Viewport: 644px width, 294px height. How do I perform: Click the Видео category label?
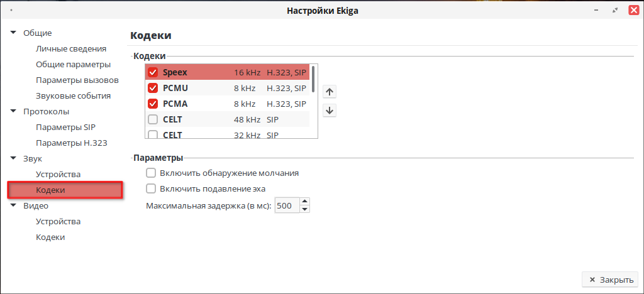tap(36, 205)
